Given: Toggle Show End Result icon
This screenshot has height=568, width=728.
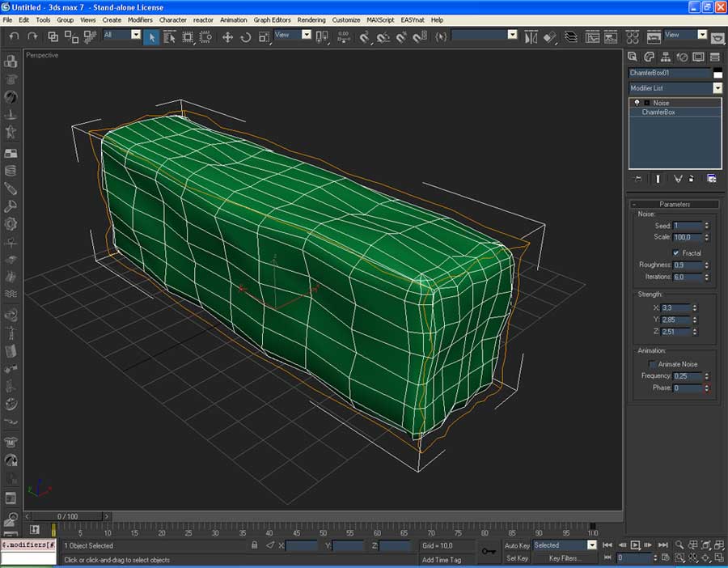Looking at the screenshot, I should (658, 178).
